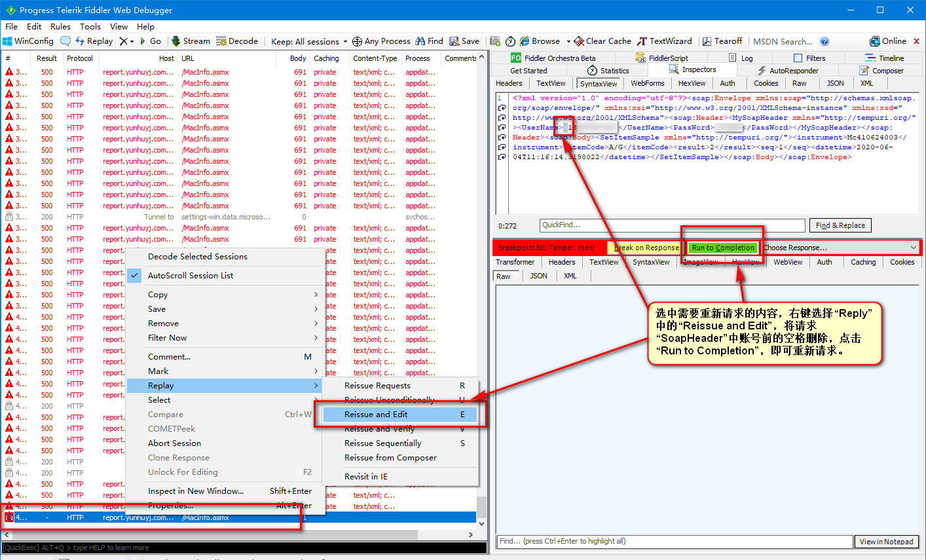926x560 pixels.
Task: Switch to the Timeline tab
Action: click(884, 58)
